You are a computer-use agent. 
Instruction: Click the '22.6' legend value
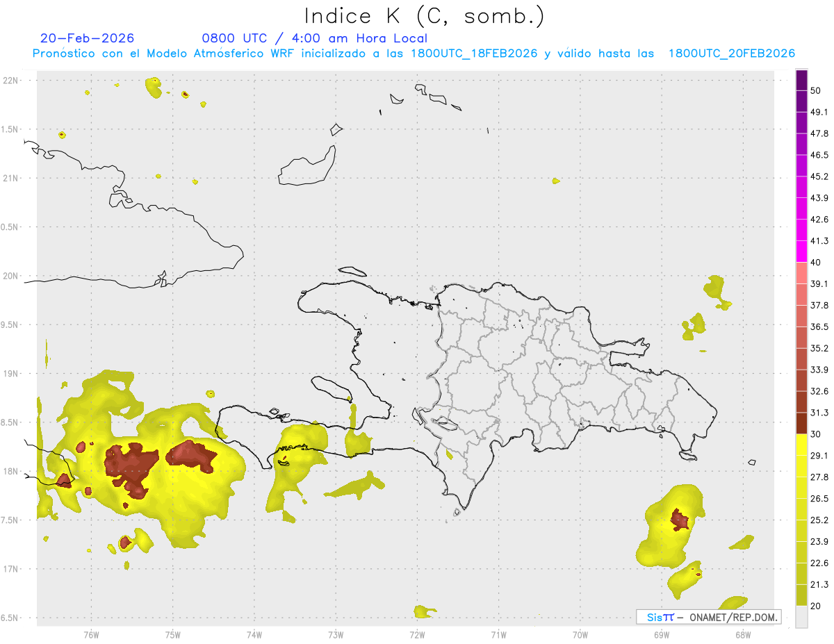coord(819,563)
